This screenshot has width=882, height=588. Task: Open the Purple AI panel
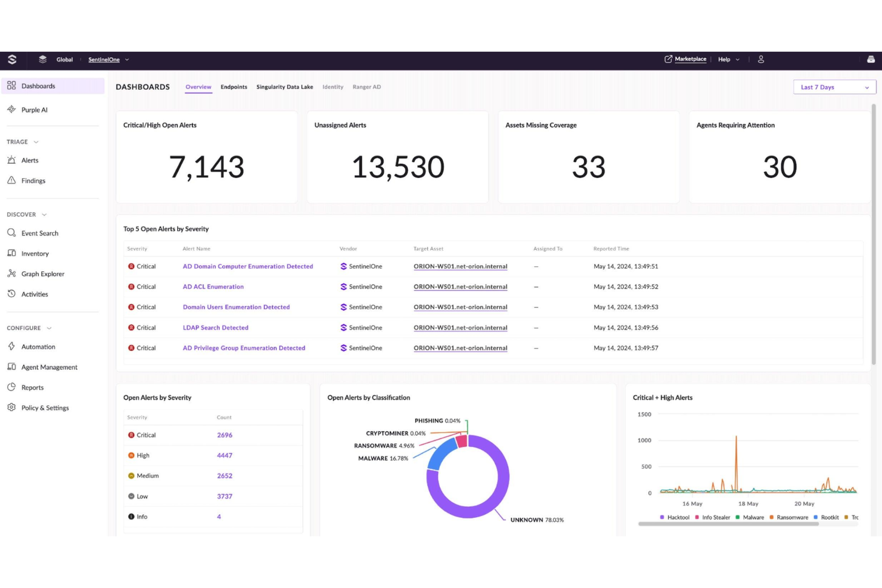tap(33, 110)
